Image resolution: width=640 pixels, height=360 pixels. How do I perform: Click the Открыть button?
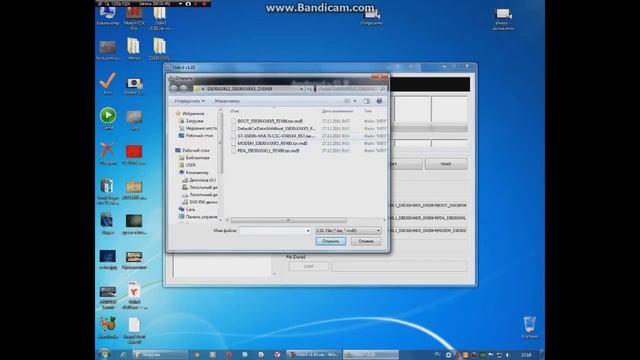[x=331, y=241]
